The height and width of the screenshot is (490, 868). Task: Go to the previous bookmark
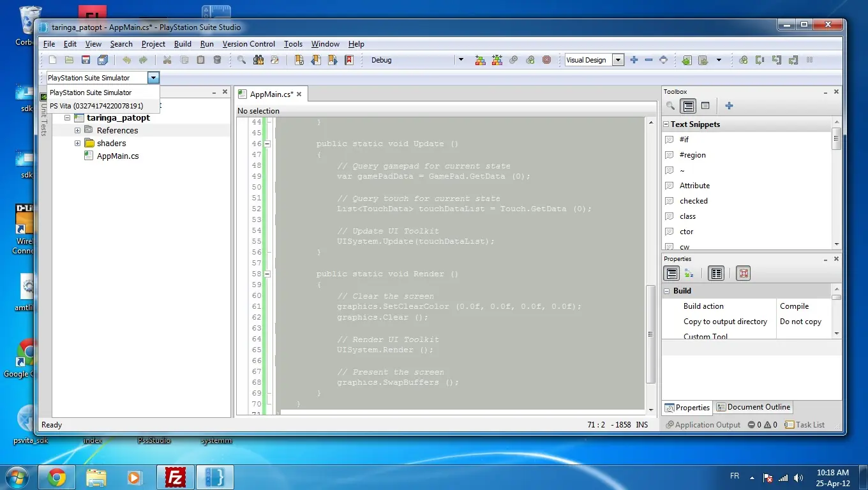[315, 60]
